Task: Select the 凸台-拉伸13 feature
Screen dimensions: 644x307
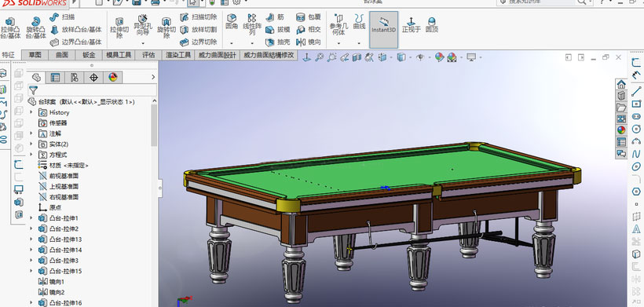Action: click(x=60, y=239)
